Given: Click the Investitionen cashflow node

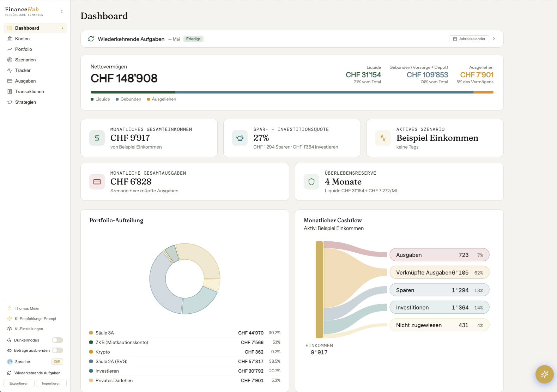Looking at the screenshot, I should [440, 307].
